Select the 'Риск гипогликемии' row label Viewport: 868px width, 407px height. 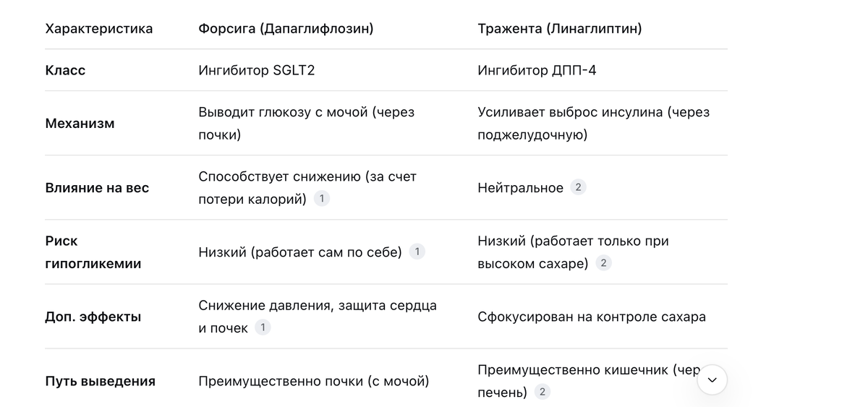(x=93, y=252)
